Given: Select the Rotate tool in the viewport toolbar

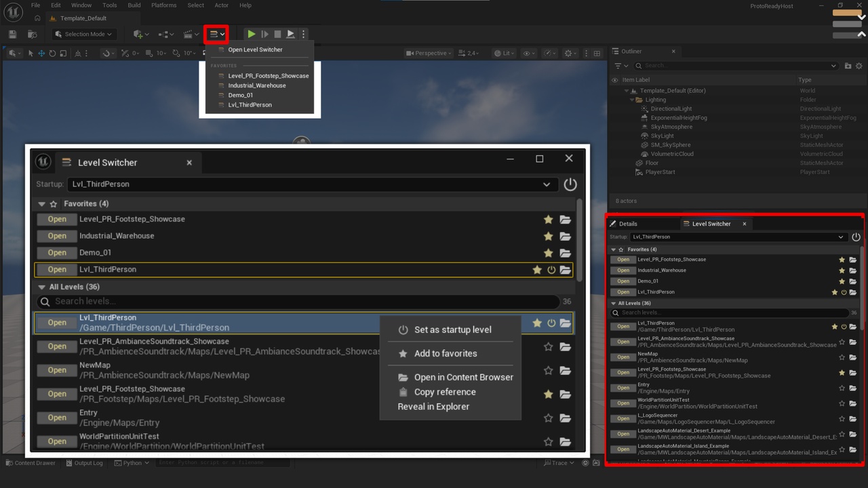Looking at the screenshot, I should coord(52,54).
